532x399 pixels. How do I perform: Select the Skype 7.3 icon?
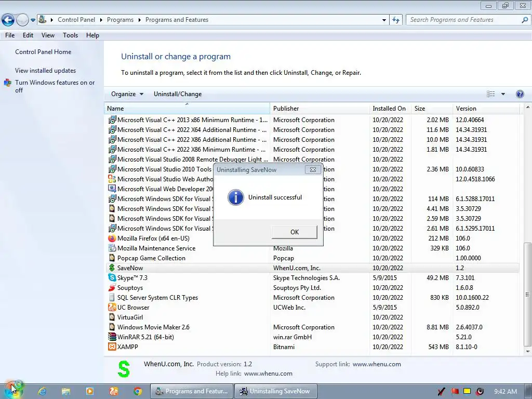[112, 277]
